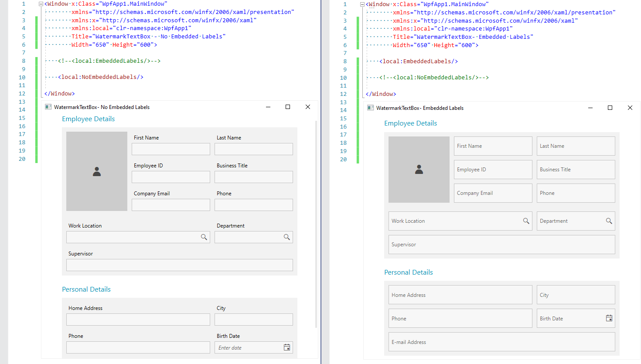The width and height of the screenshot is (641, 364).
Task: Open calendar icon in left window Birth Date
Action: pos(287,347)
